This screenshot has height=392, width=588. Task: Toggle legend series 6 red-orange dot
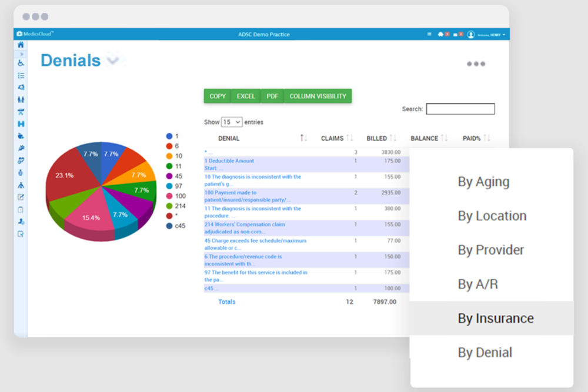tap(169, 146)
